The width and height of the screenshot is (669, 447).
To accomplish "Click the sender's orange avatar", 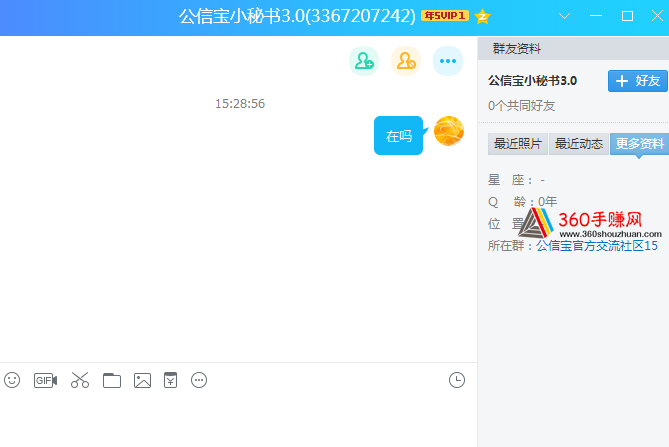I will point(449,131).
